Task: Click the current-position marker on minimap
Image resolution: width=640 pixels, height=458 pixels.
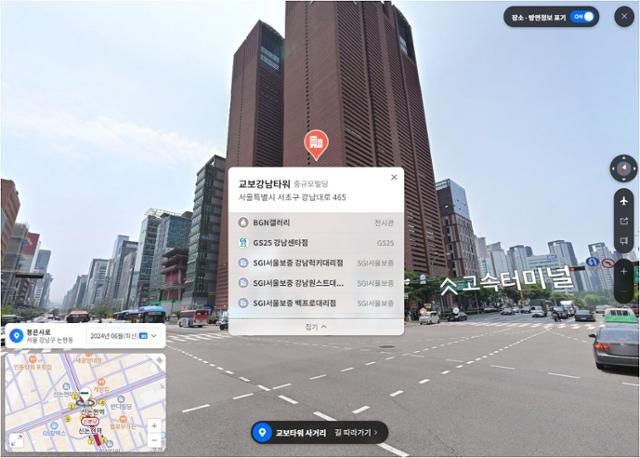Action: pos(85,397)
